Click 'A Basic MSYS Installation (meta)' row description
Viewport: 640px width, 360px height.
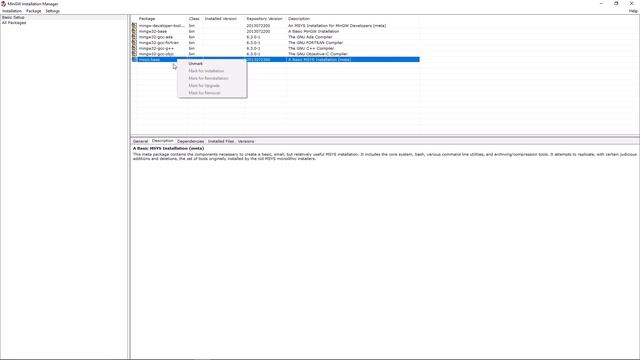(x=320, y=60)
